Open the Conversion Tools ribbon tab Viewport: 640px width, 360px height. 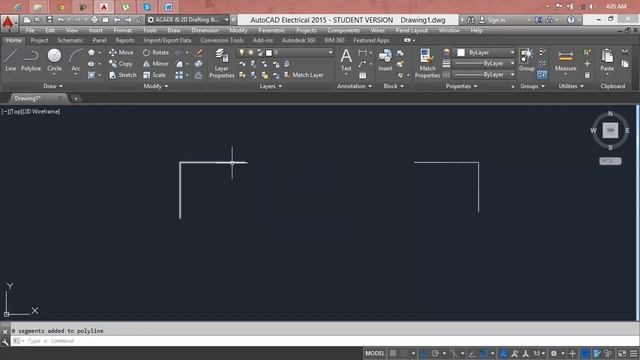tap(222, 40)
